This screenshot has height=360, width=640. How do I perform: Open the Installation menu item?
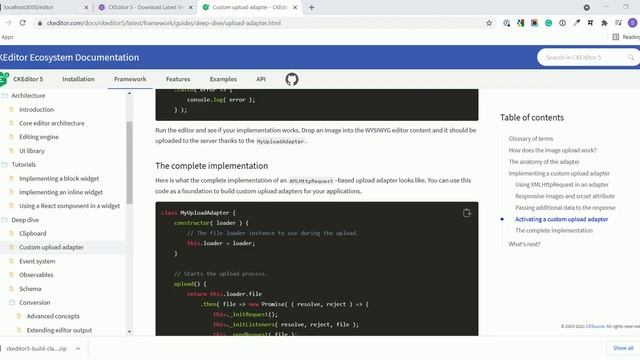point(78,79)
